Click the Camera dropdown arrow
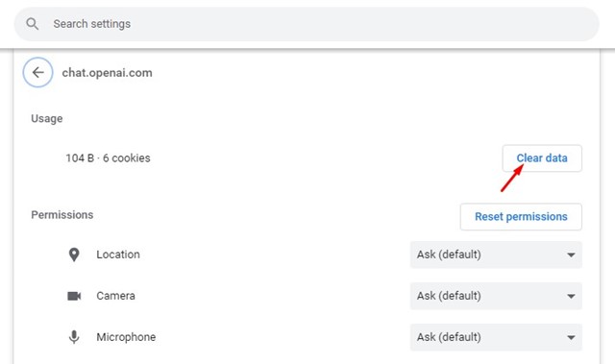This screenshot has width=615, height=364. point(571,296)
